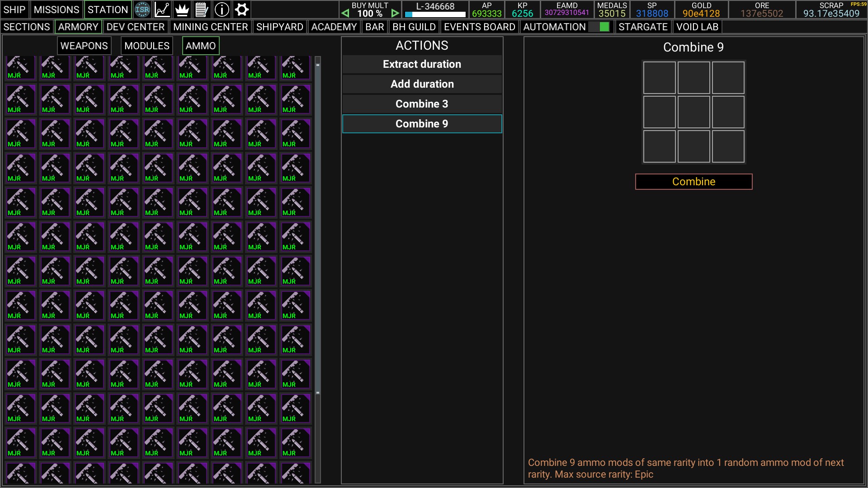Increase buy multiplier with right arrow
The image size is (868, 488).
pyautogui.click(x=395, y=14)
